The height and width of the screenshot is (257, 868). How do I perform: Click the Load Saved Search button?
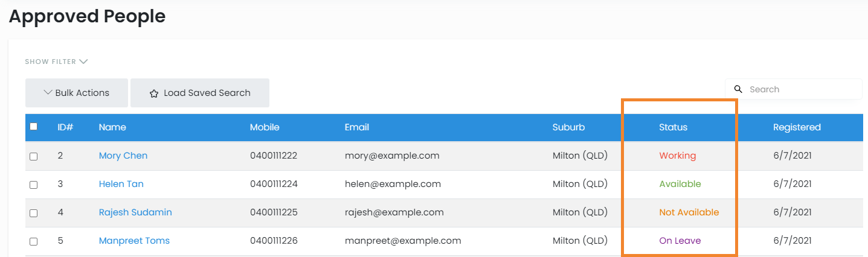click(x=200, y=93)
